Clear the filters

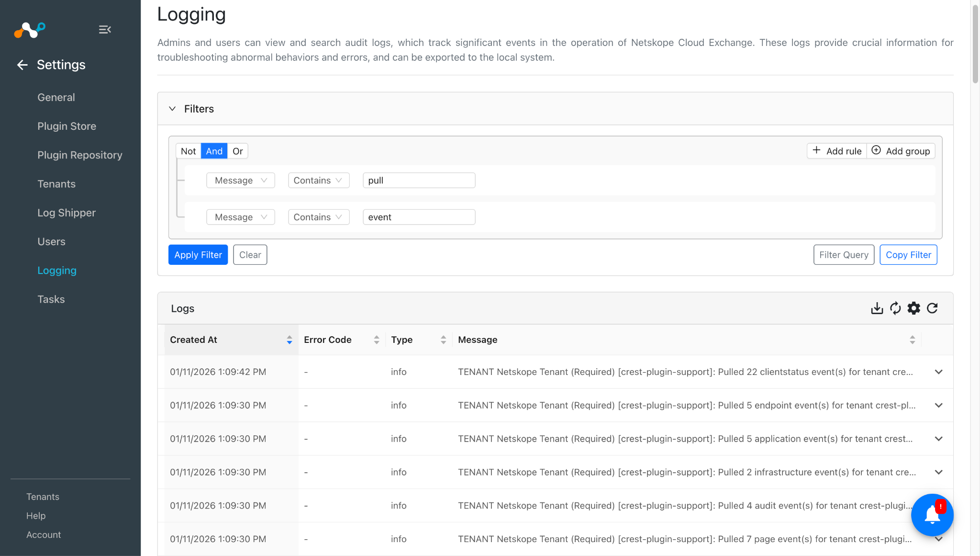tap(250, 255)
